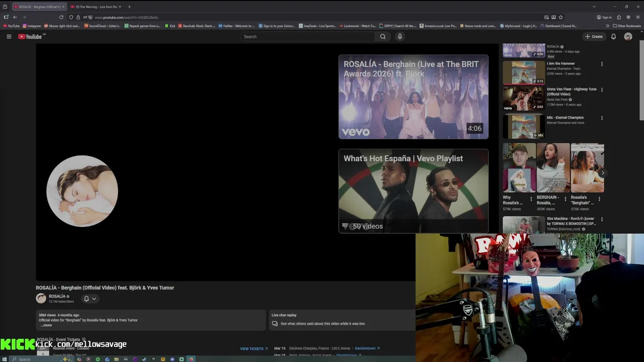
Task: Close the ROSALÍA - Berghain tab
Action: (x=63, y=7)
